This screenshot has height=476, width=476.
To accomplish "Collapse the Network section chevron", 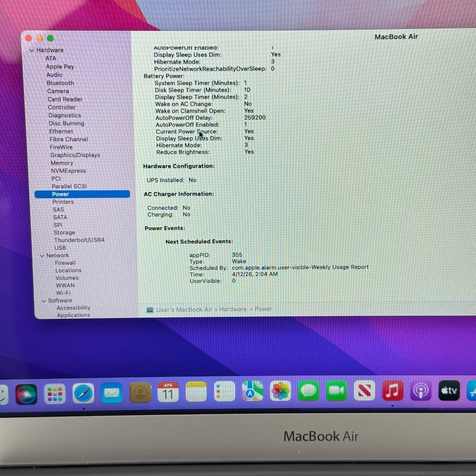I will [x=42, y=256].
